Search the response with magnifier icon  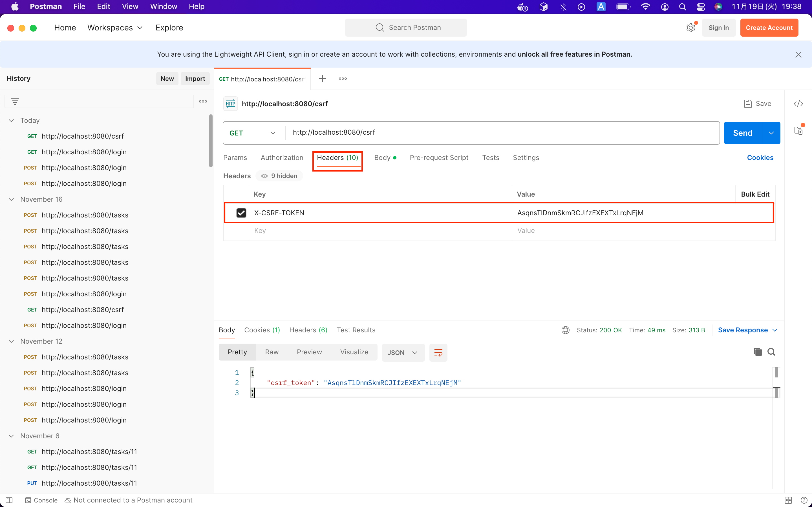[771, 352]
